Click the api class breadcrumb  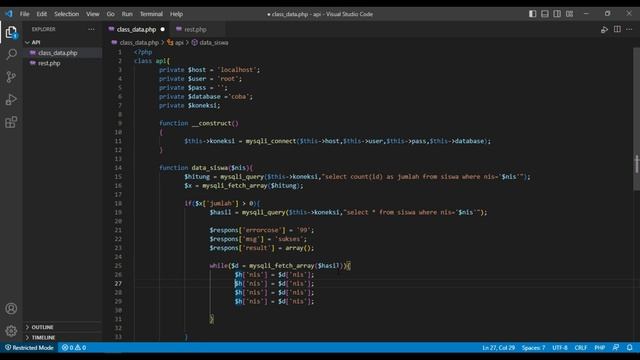(x=179, y=42)
